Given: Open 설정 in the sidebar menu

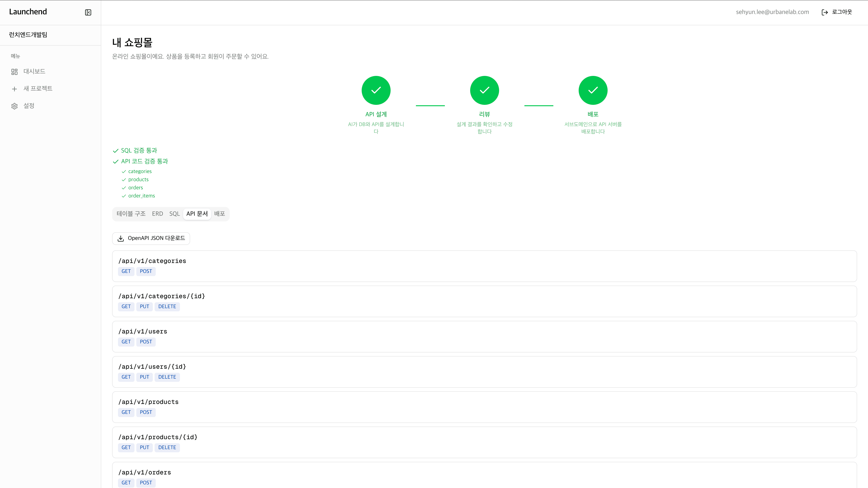Looking at the screenshot, I should (x=29, y=106).
